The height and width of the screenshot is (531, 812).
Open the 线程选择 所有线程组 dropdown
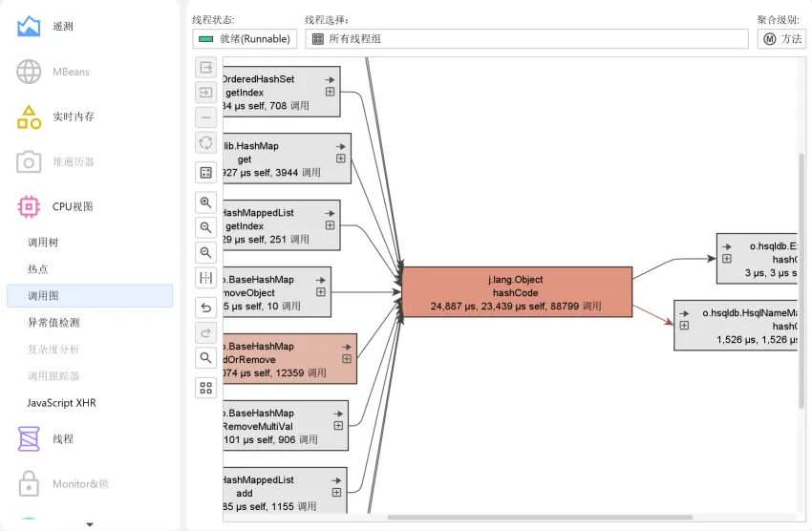pos(526,39)
